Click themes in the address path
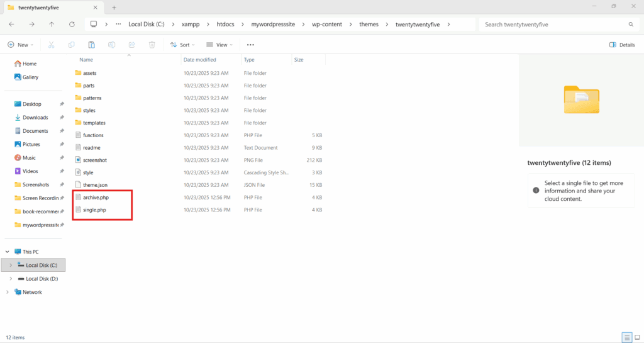The height and width of the screenshot is (343, 644). 369,25
